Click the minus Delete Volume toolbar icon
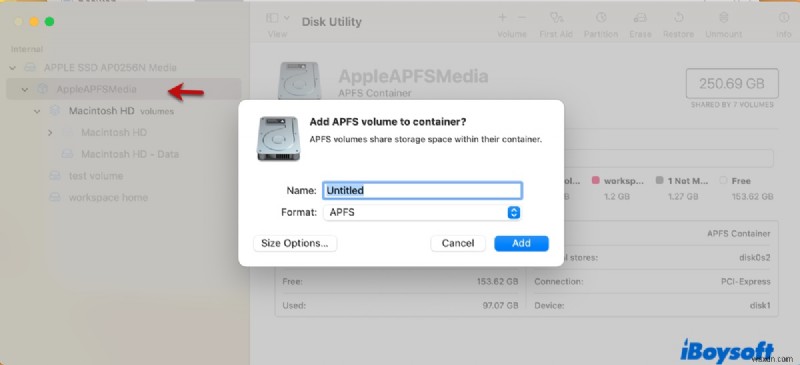This screenshot has height=365, width=800. [521, 18]
